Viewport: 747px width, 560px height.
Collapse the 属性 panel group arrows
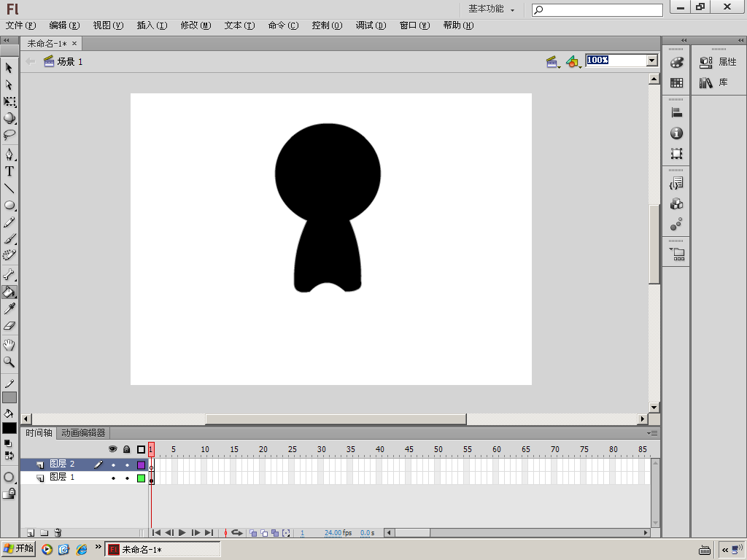740,41
